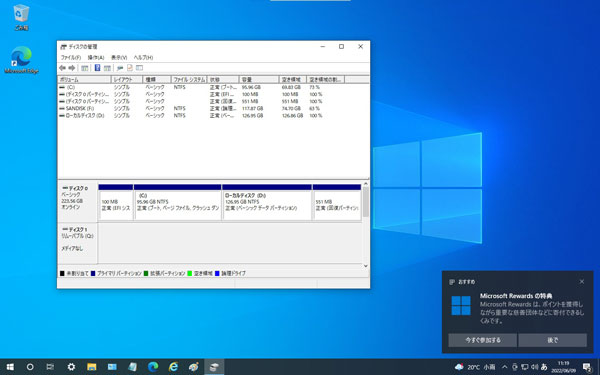The image size is (600, 375).
Task: Open the 操作(A) menu
Action: (96, 57)
